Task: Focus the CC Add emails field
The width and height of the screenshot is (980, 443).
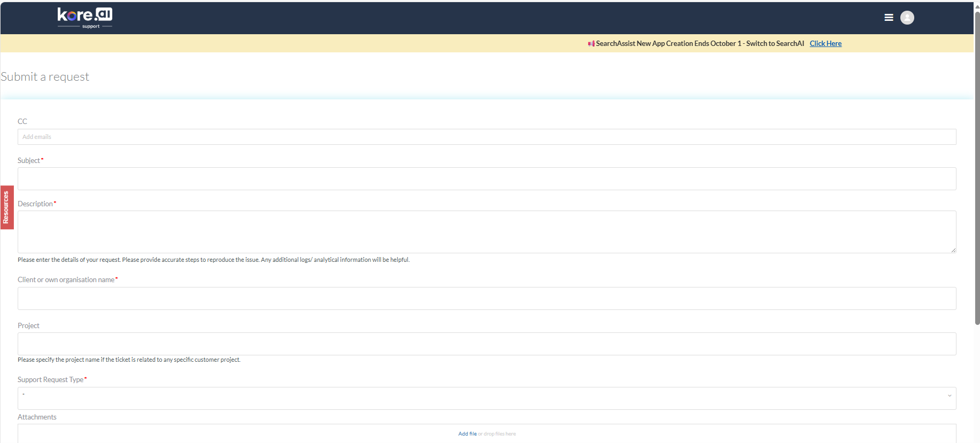Action: pyautogui.click(x=487, y=137)
